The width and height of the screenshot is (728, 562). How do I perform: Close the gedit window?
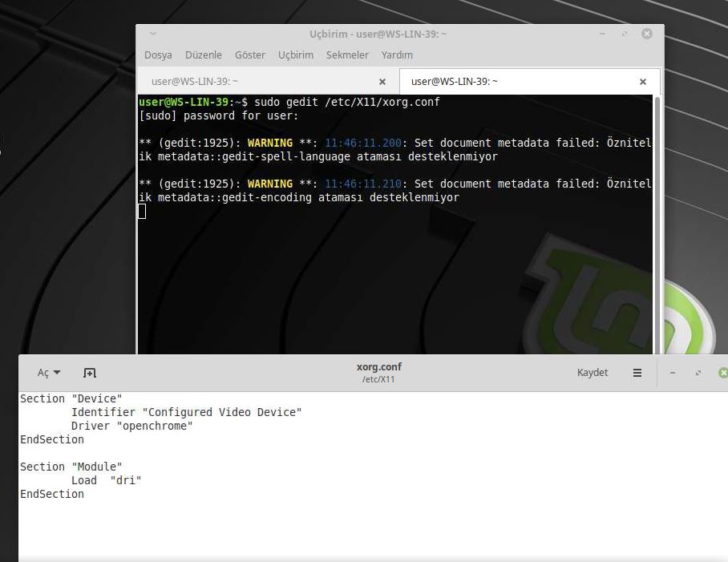[723, 373]
